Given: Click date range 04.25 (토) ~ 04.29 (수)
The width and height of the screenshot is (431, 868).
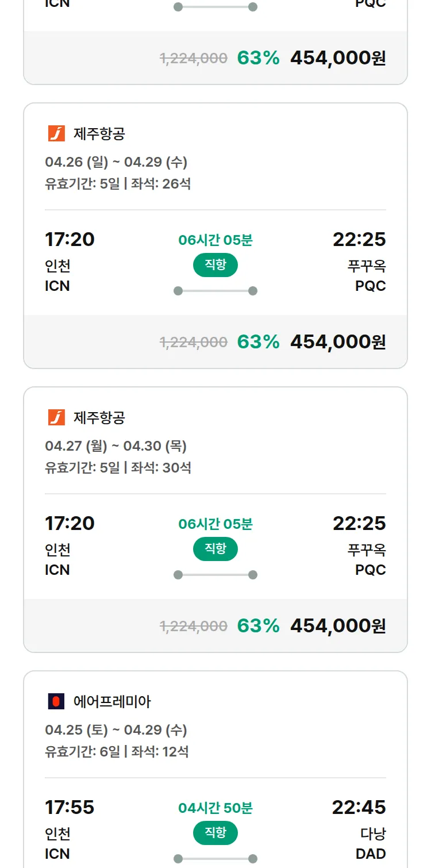Looking at the screenshot, I should pos(116,730).
